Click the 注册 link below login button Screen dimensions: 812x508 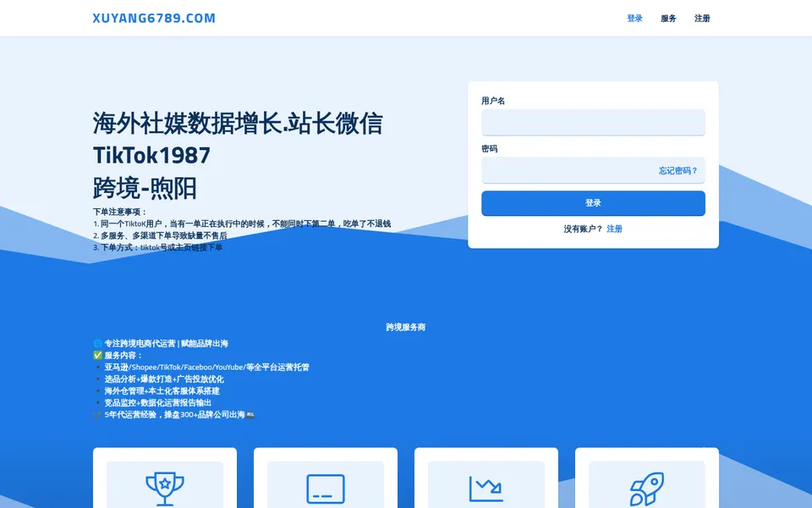click(x=614, y=229)
